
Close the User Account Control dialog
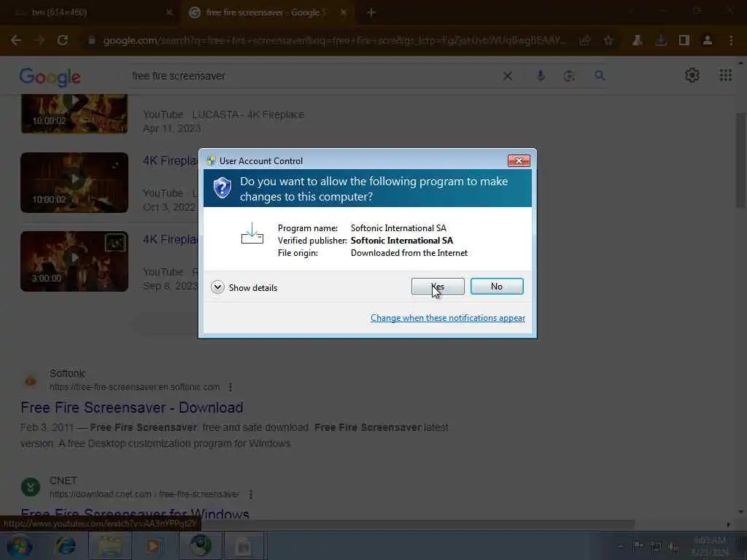coord(519,161)
